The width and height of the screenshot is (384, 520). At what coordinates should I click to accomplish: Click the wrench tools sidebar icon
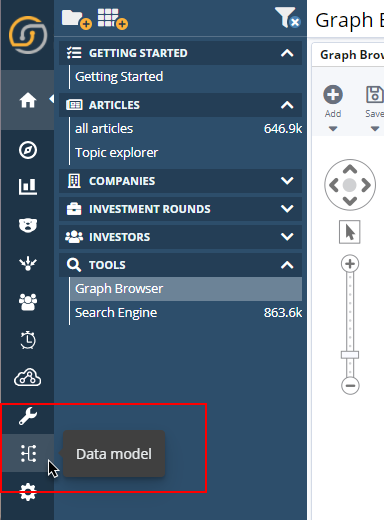point(28,416)
